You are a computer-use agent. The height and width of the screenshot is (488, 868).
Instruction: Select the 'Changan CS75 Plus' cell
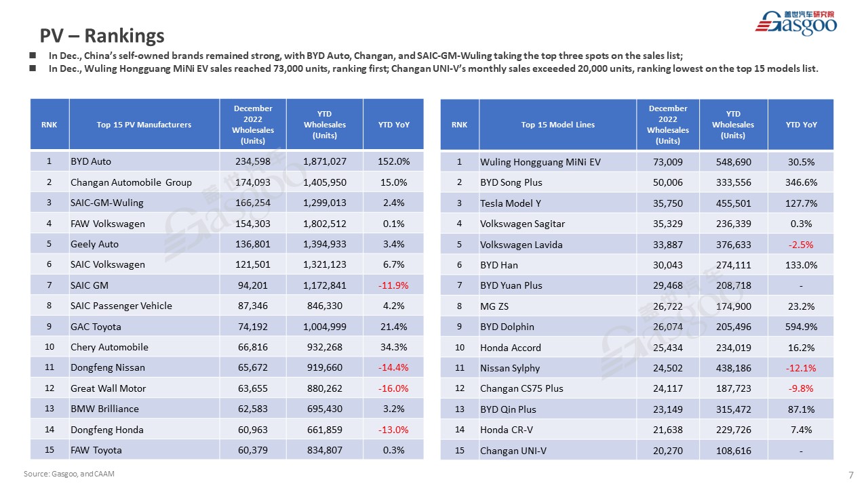coord(557,388)
